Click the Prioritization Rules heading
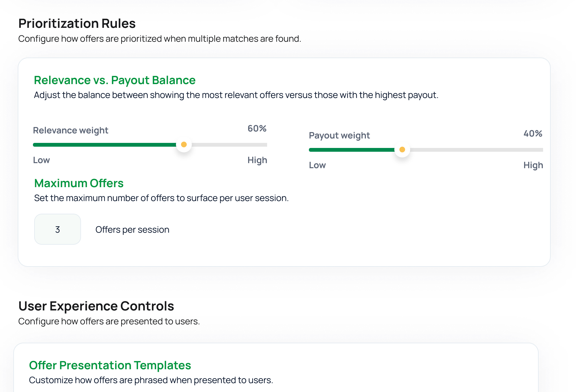The height and width of the screenshot is (392, 576). [77, 23]
